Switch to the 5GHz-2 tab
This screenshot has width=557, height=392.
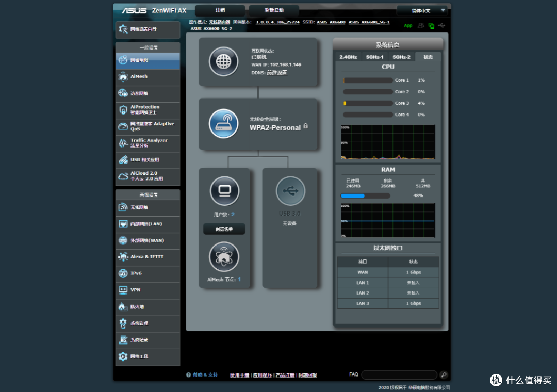[x=401, y=57]
